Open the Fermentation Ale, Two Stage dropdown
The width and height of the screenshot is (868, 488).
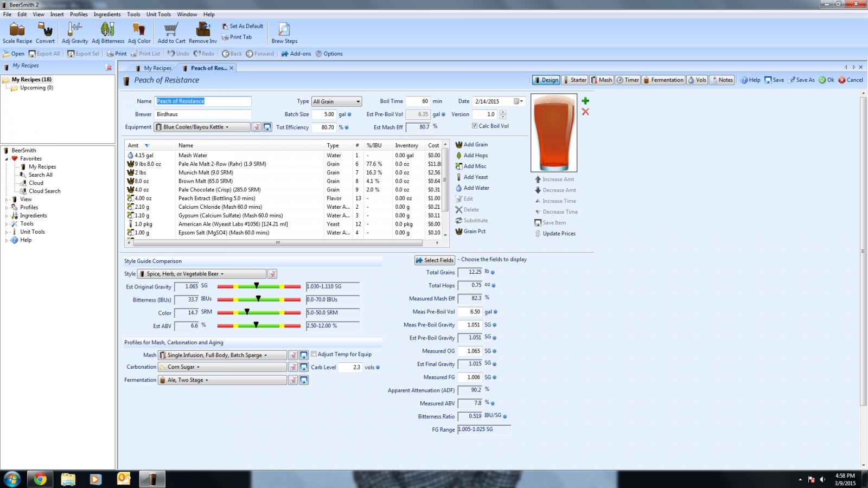click(222, 380)
